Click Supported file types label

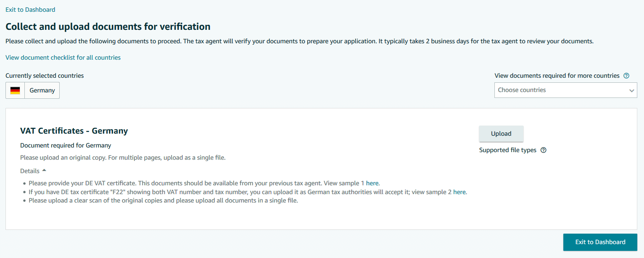(508, 150)
